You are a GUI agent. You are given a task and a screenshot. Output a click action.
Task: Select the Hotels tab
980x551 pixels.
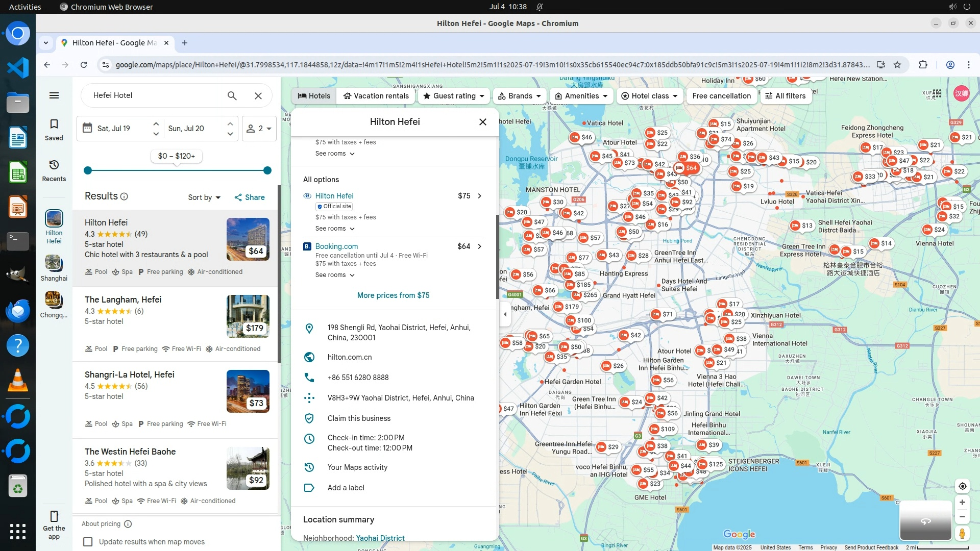314,96
